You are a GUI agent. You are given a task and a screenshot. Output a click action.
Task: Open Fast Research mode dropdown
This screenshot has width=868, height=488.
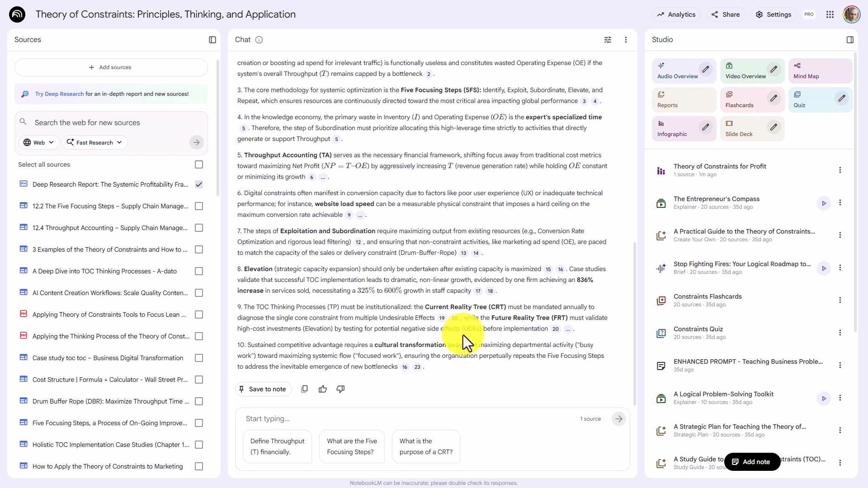[94, 142]
